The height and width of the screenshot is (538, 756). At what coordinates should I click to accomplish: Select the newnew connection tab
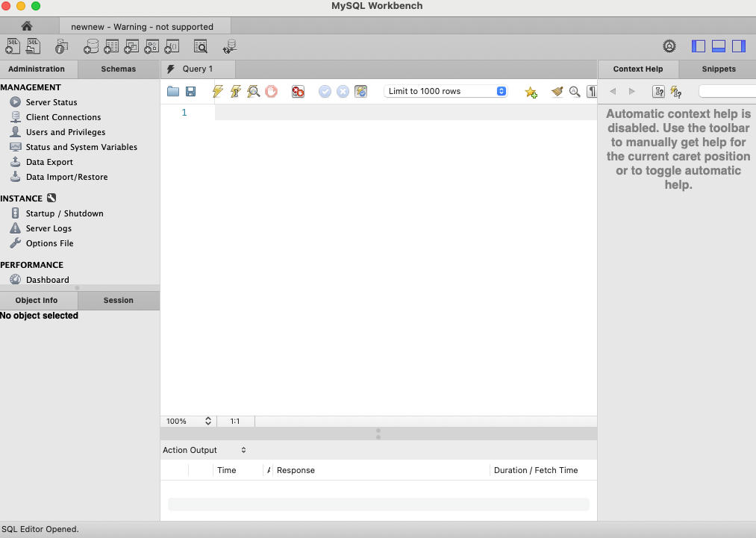pyautogui.click(x=145, y=26)
